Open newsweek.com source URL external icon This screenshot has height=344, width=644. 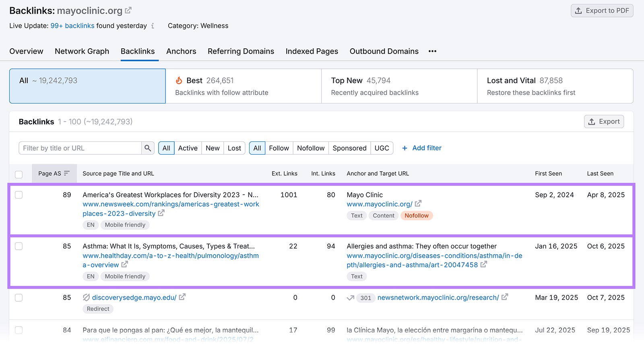coord(161,213)
